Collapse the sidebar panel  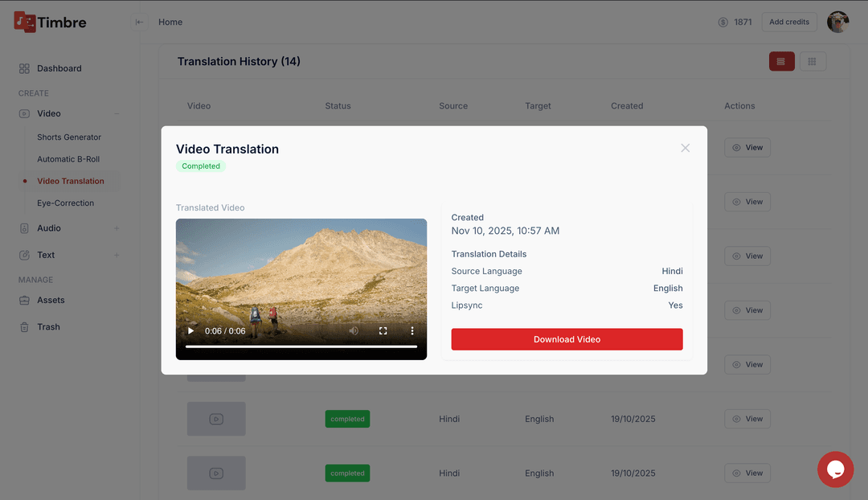click(140, 22)
